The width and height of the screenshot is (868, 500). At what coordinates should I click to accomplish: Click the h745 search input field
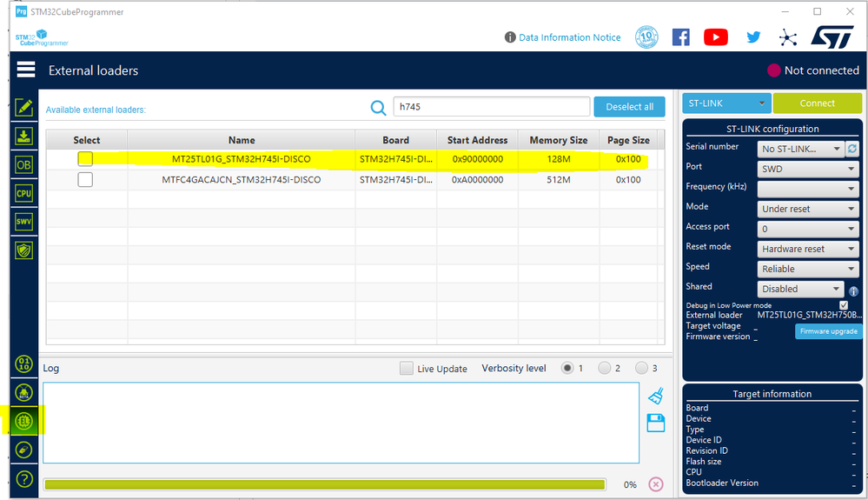[492, 106]
